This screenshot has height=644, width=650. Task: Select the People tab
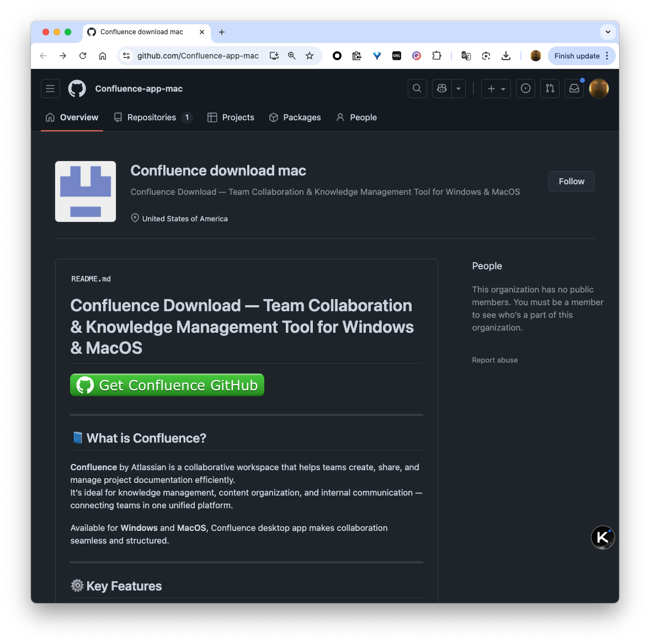coord(356,118)
